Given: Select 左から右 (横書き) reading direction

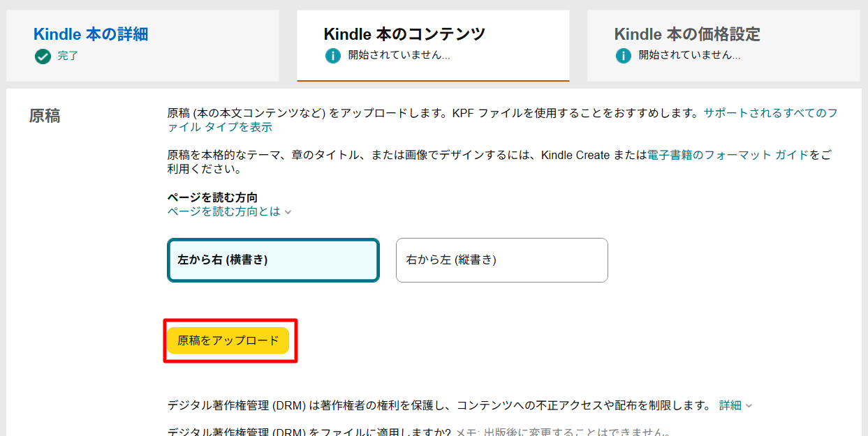Looking at the screenshot, I should [273, 260].
